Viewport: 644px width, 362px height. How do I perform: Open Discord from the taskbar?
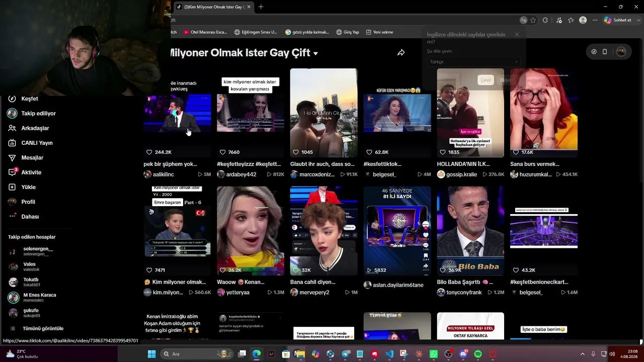point(463,354)
